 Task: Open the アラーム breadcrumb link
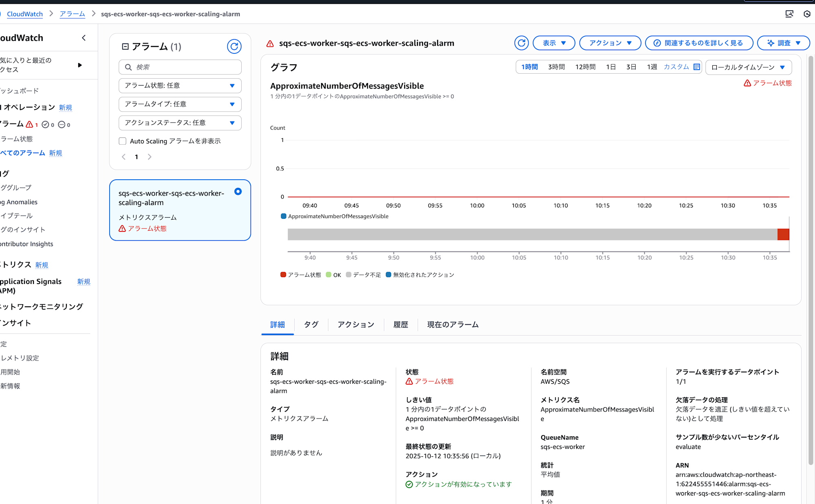pos(72,14)
